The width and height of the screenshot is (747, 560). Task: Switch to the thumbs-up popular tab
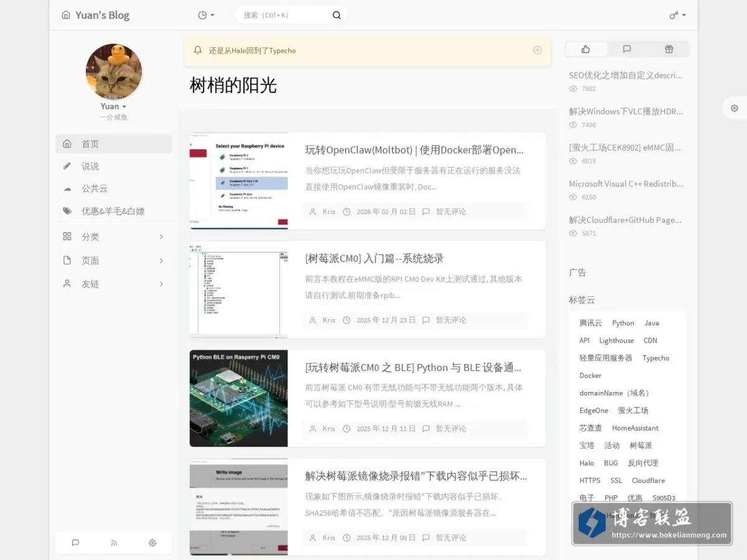tap(586, 49)
